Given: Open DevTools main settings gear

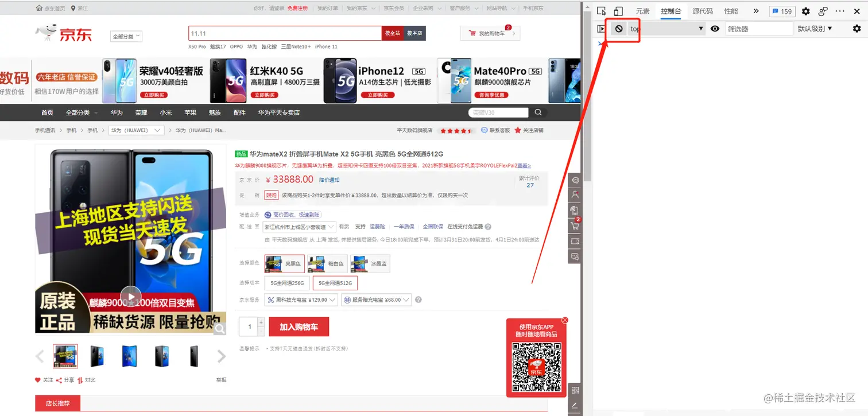Looking at the screenshot, I should point(806,11).
